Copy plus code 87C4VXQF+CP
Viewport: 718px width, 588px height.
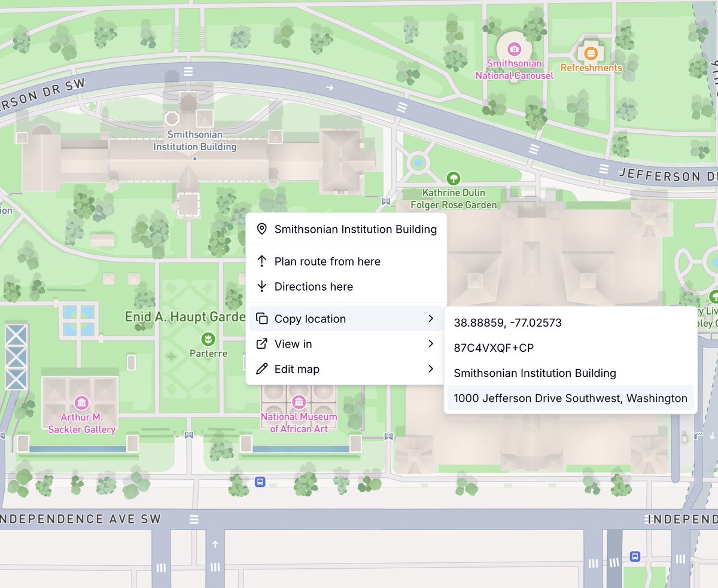pos(571,348)
